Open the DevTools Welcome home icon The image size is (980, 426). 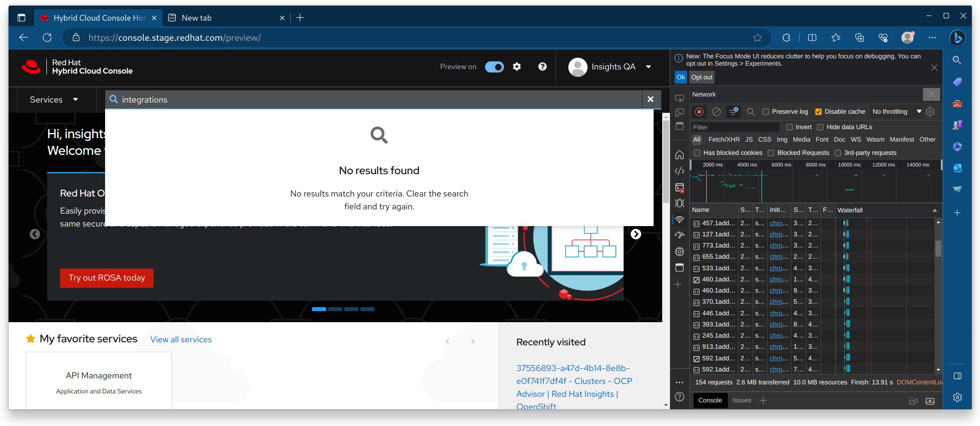679,155
